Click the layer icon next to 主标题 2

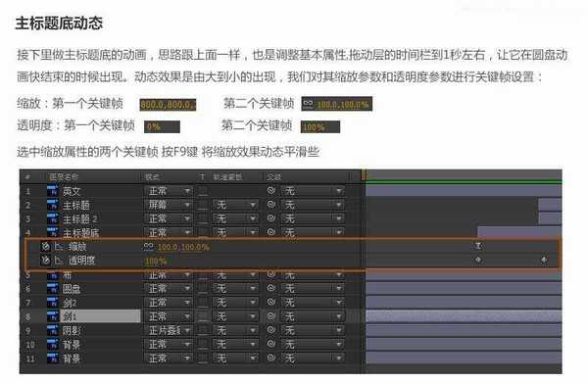(53, 218)
